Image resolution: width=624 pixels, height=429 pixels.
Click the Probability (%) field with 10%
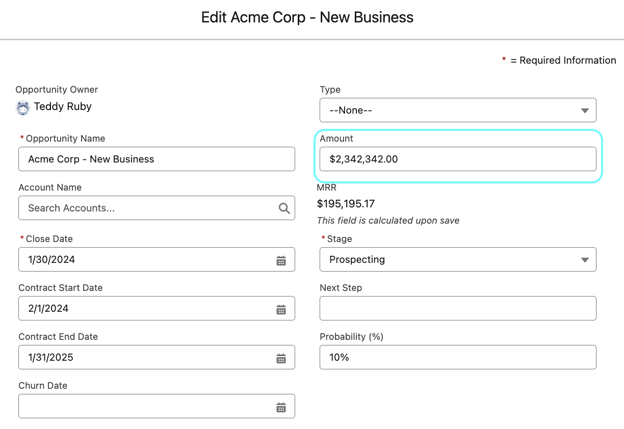[x=458, y=357]
